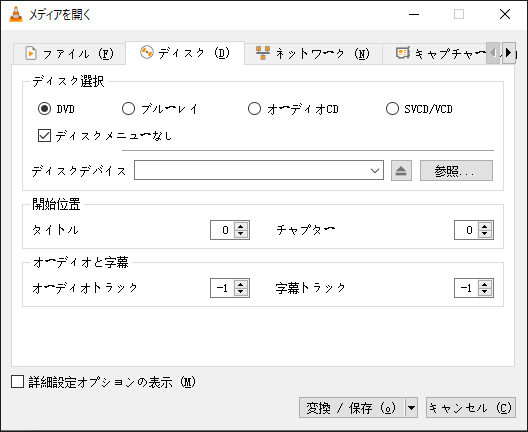Select the DVD radio button
This screenshot has height=432, width=528.
[44, 109]
